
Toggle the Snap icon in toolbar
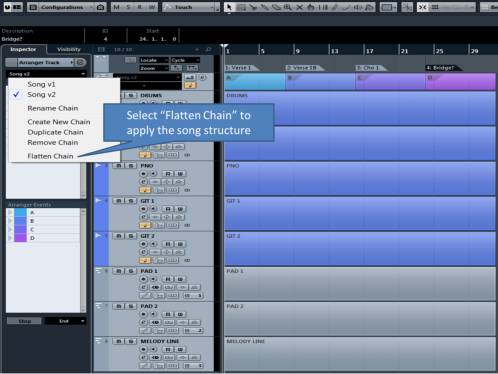click(x=422, y=7)
